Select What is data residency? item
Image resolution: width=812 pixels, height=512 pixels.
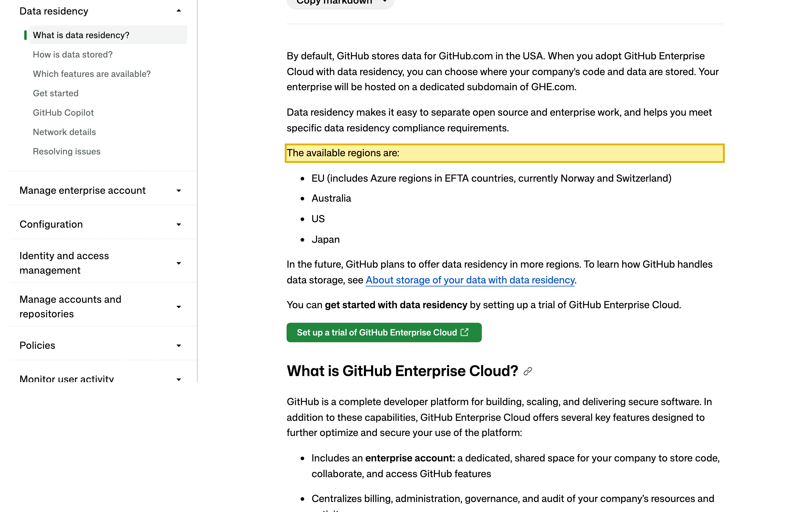[x=108, y=35]
